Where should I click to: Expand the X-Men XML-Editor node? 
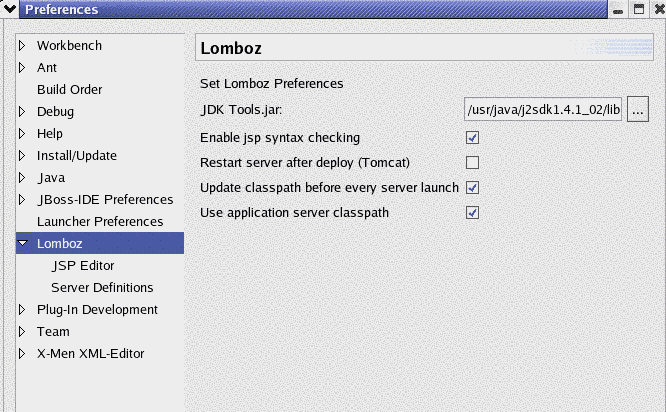click(23, 354)
